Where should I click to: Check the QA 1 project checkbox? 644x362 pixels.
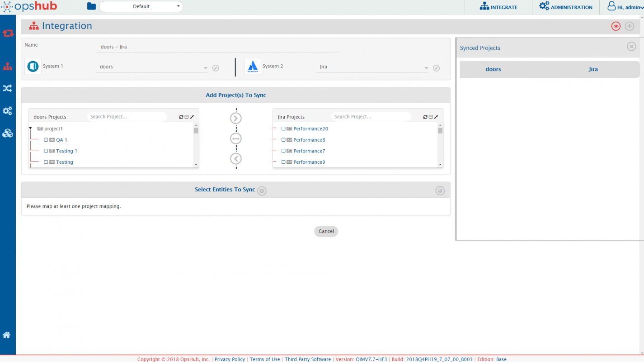point(46,140)
